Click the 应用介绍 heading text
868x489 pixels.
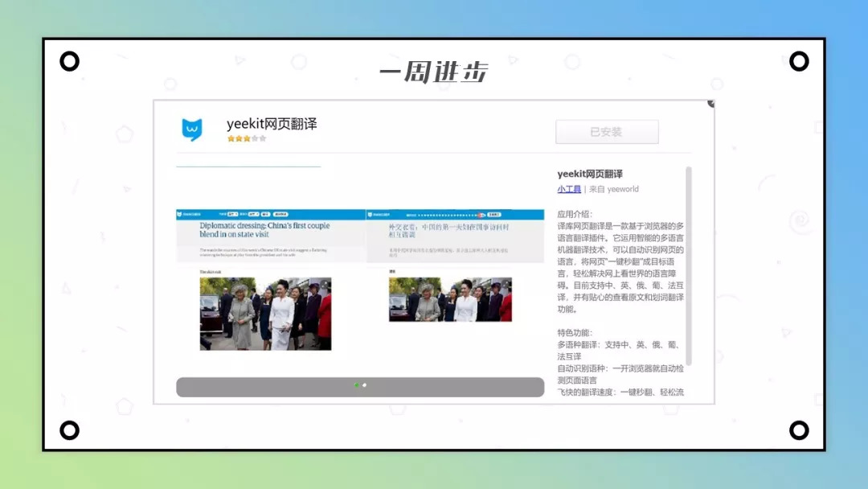[575, 214]
